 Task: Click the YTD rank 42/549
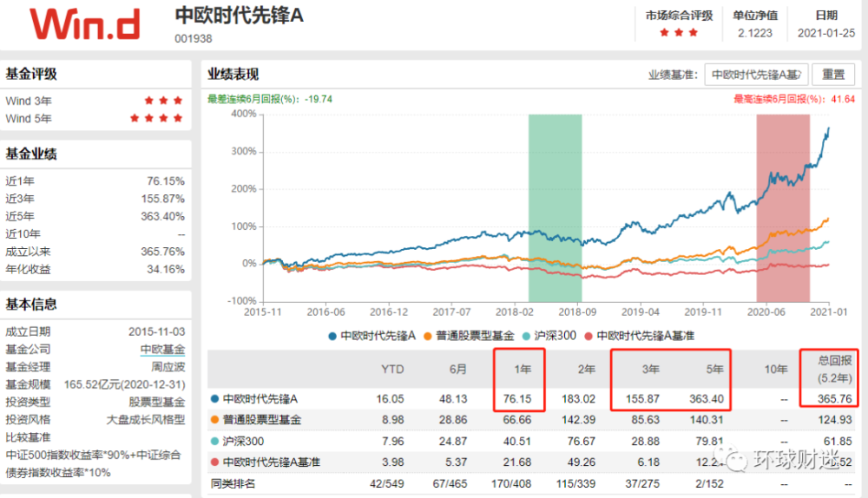click(x=387, y=483)
